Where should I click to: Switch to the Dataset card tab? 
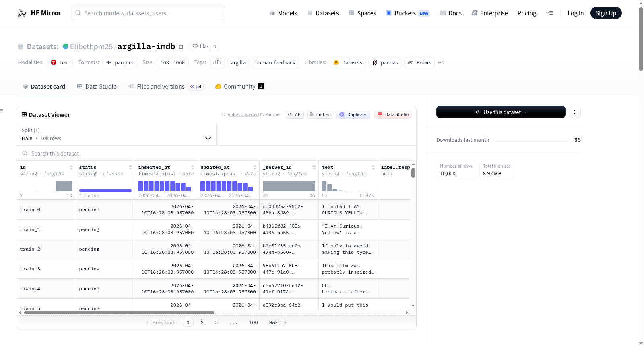[44, 87]
